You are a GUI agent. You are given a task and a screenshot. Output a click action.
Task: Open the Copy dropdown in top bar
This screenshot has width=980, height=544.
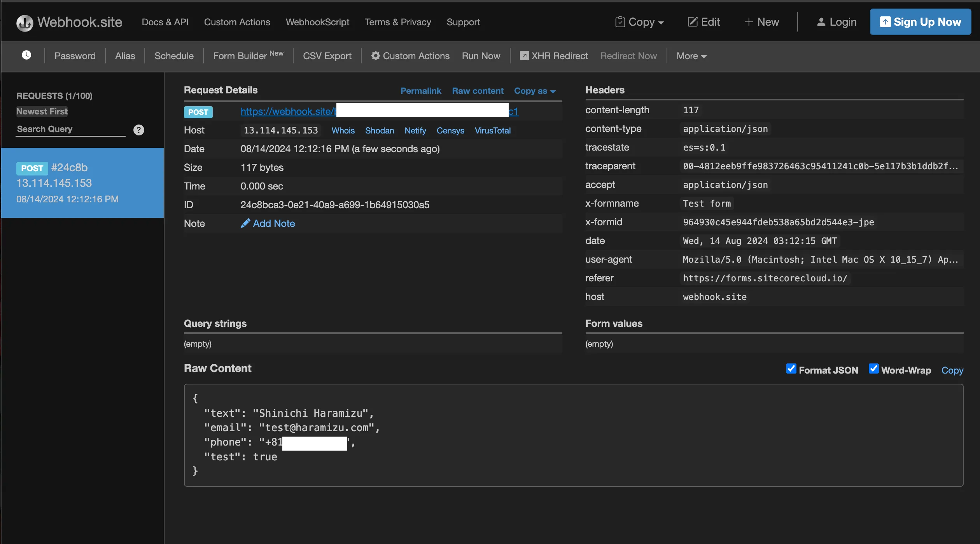coord(640,22)
